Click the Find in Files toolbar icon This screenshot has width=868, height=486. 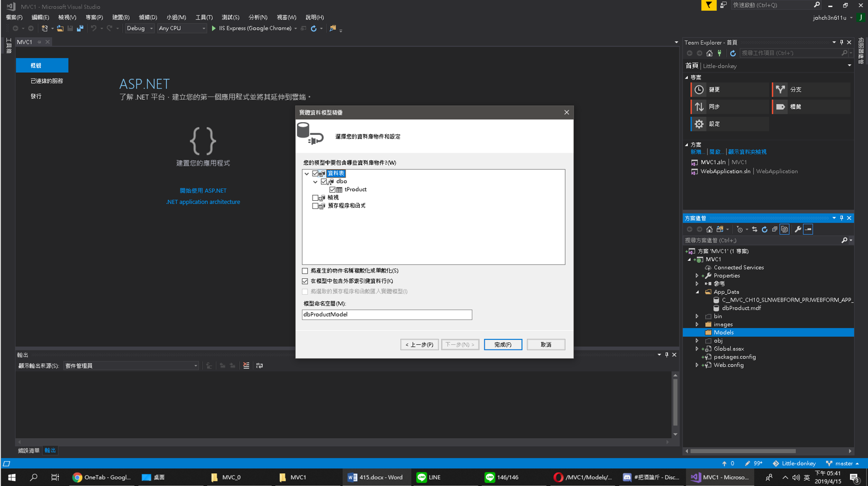[x=333, y=28]
